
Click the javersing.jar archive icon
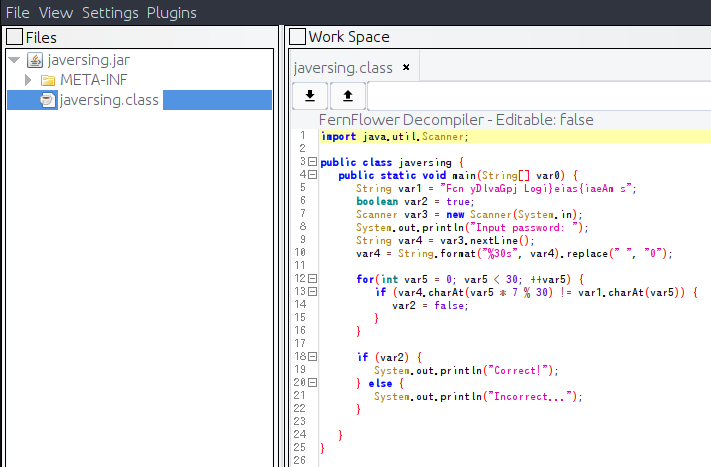[35, 60]
